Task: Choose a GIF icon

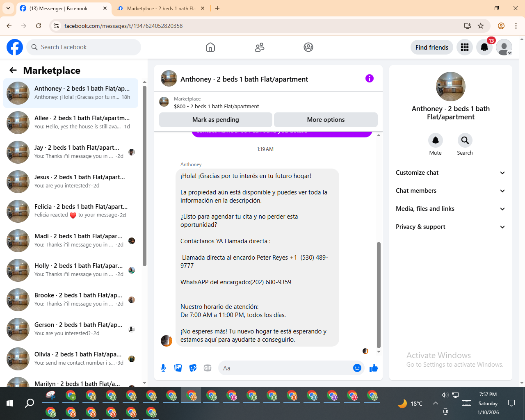Action: [208, 368]
